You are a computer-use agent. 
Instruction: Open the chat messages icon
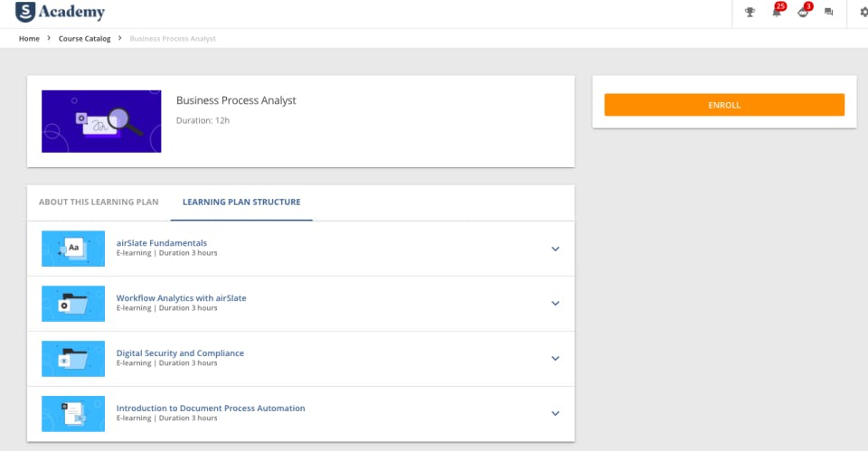[829, 13]
